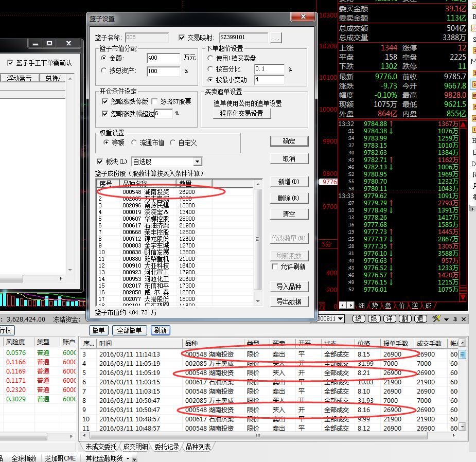This screenshot has width=476, height=462.
Task: Click 删除(R) to remove a stock
Action: [x=289, y=198]
